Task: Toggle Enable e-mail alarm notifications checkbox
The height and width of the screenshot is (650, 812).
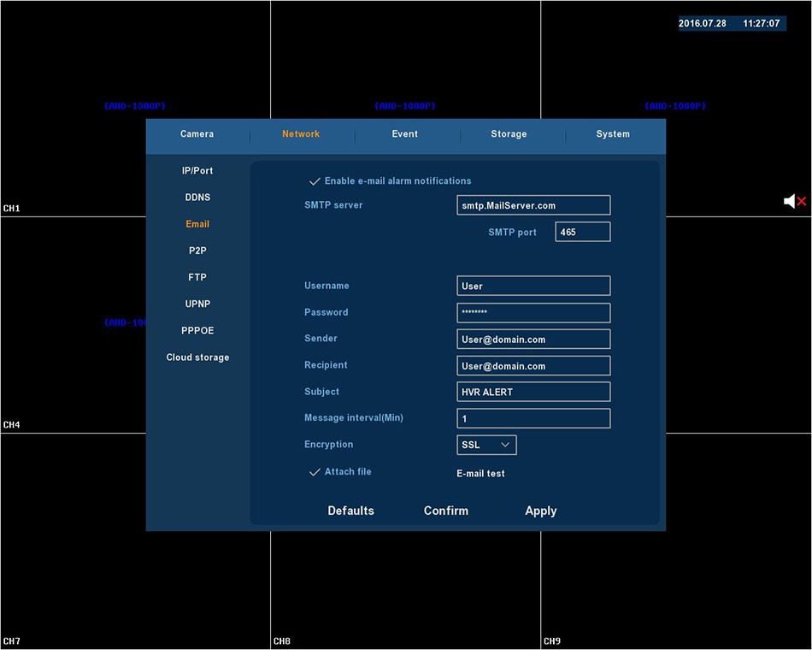Action: coord(315,181)
